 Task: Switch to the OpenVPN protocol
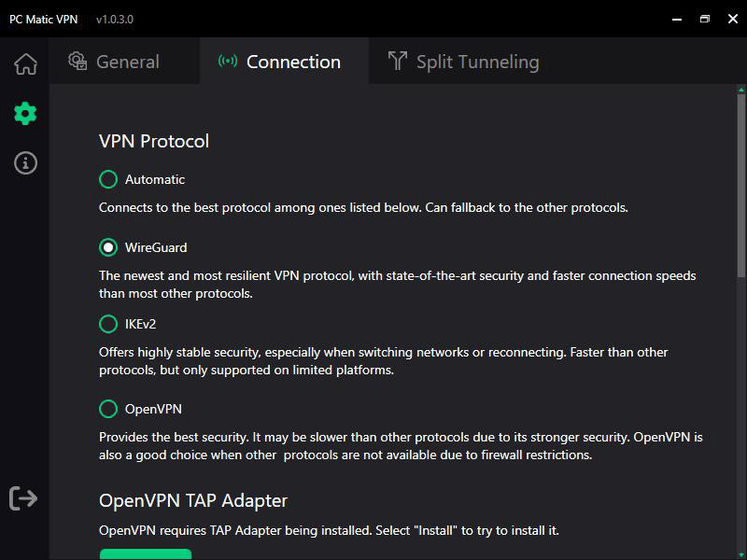tap(107, 409)
